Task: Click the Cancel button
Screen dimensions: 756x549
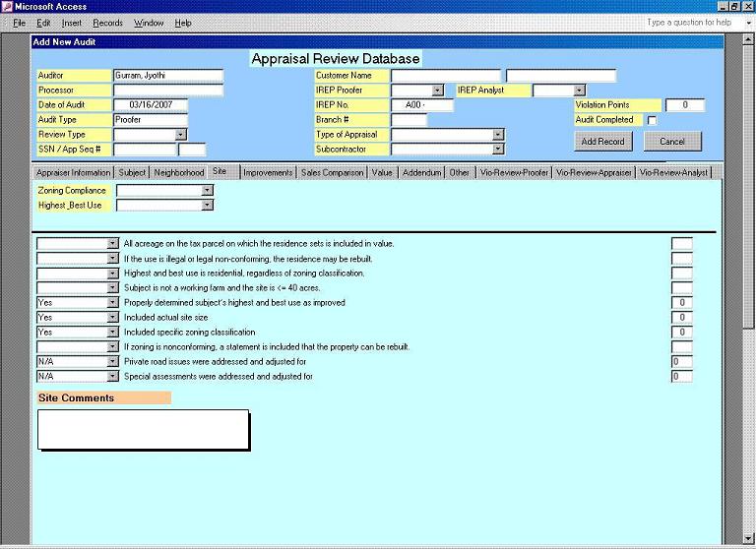Action: click(x=672, y=142)
